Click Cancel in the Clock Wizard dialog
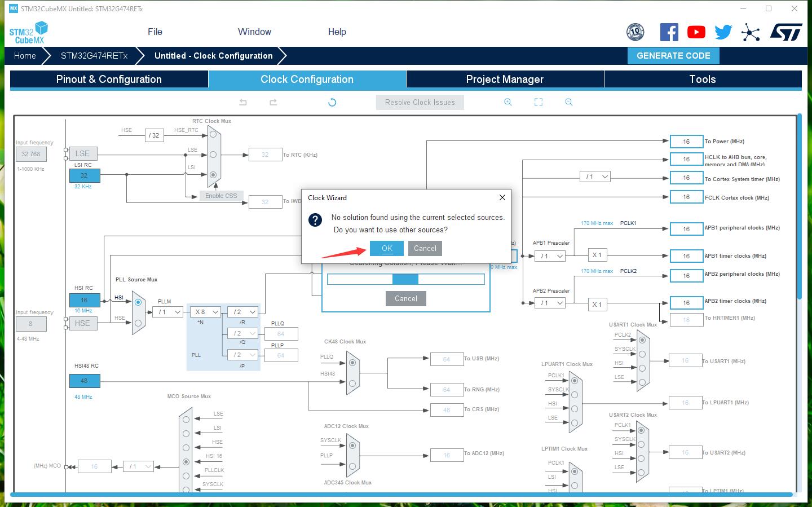This screenshot has height=507, width=812. [425, 249]
